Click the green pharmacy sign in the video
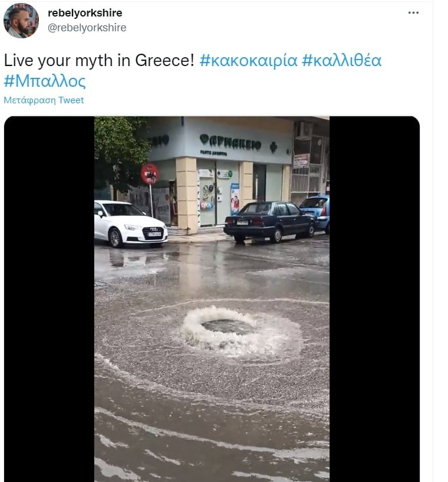 pos(230,143)
